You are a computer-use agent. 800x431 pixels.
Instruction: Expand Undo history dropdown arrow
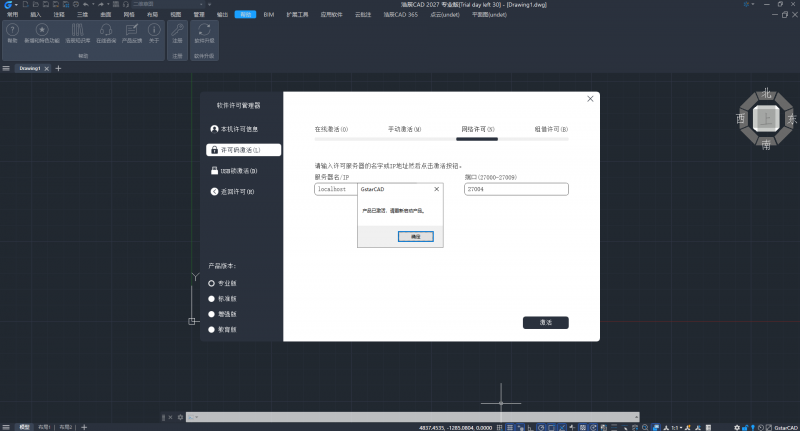tap(93, 5)
